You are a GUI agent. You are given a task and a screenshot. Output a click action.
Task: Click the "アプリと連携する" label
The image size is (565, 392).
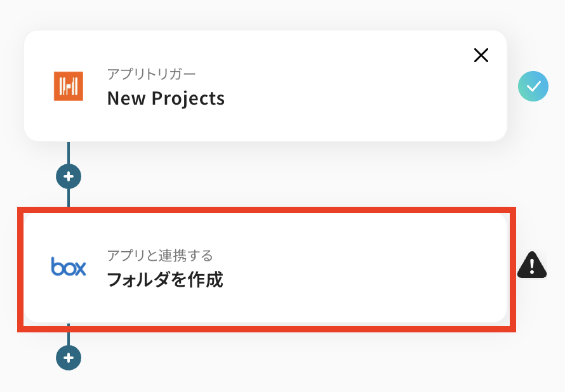tap(159, 256)
